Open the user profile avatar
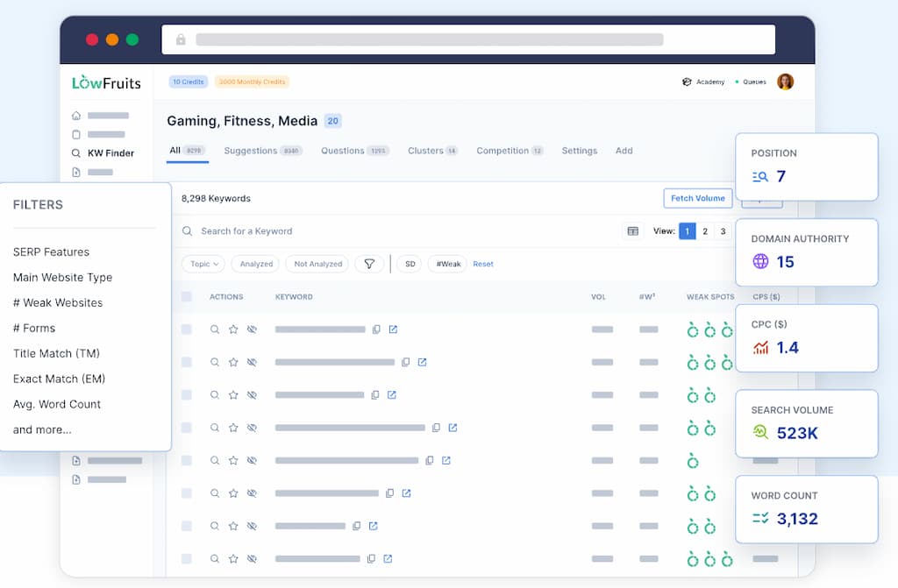 (785, 81)
